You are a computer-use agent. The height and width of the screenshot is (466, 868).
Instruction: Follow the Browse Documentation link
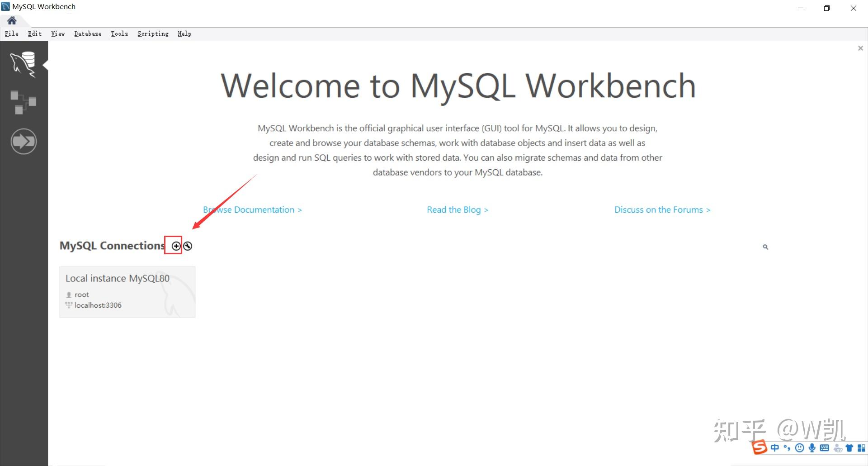pos(252,210)
